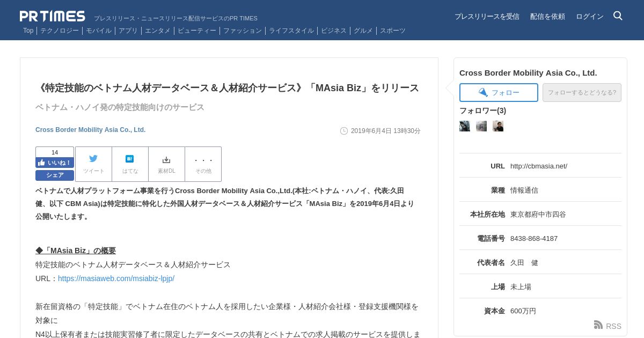Screen dimensions: 644x338
Task: Go to Top navigation item
Action: pyautogui.click(x=28, y=31)
